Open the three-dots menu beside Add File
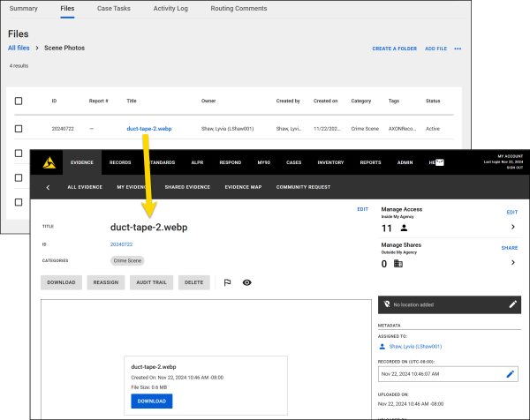This screenshot has width=530, height=420. [x=458, y=49]
